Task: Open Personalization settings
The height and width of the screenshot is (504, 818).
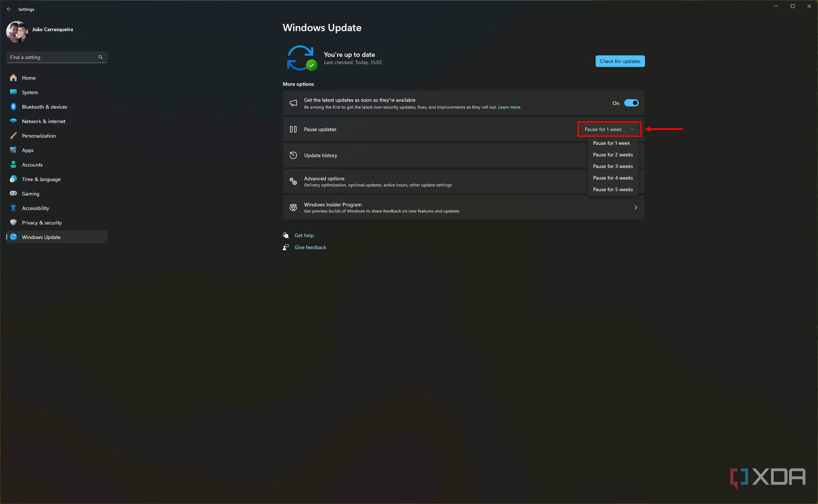Action: point(57,136)
